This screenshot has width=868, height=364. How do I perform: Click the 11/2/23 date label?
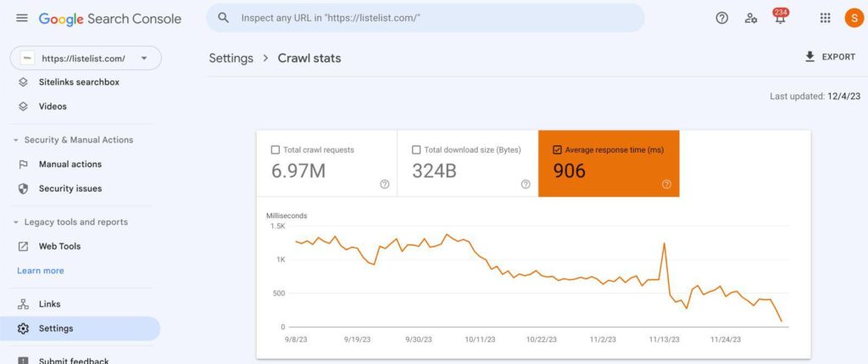[x=603, y=339]
